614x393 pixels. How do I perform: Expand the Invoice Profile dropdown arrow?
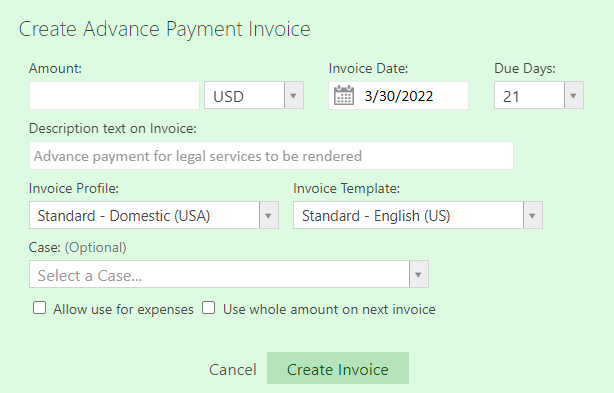coord(269,215)
